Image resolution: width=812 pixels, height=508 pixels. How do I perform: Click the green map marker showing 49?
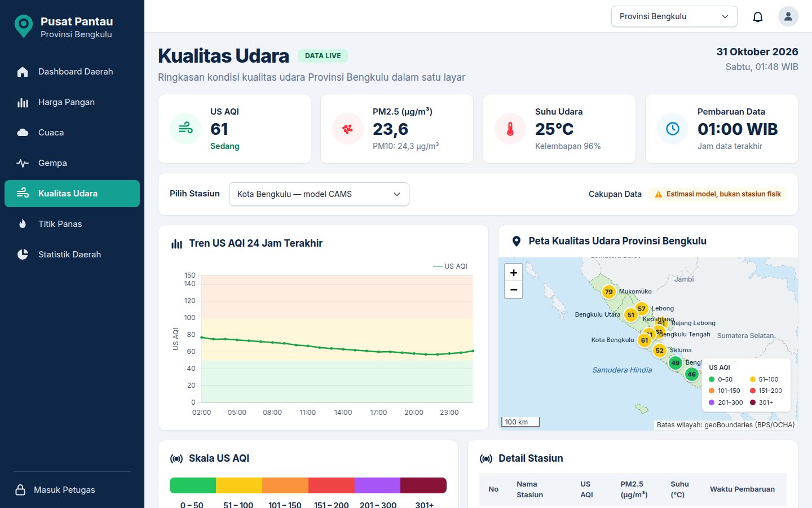(676, 363)
